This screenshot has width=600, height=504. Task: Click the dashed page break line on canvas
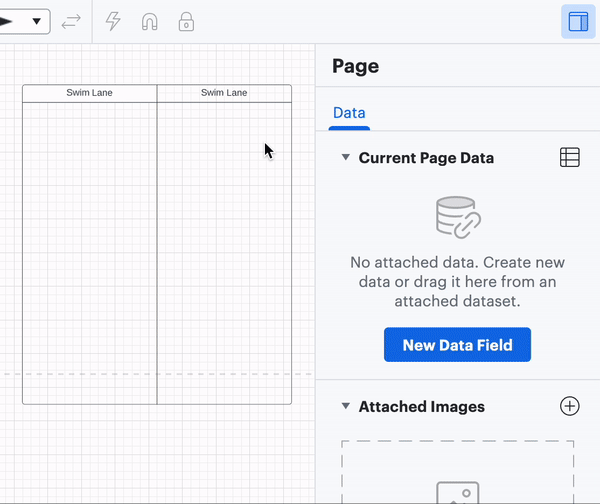[10, 375]
